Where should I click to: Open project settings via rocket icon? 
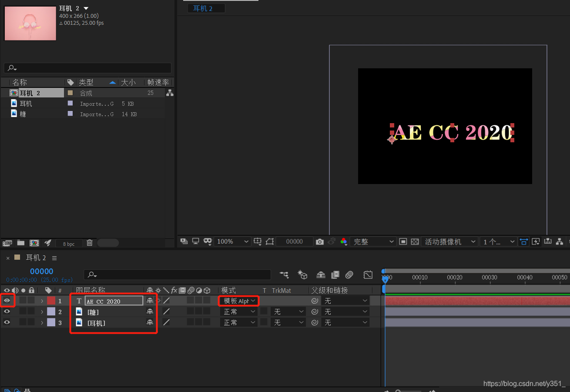click(48, 243)
